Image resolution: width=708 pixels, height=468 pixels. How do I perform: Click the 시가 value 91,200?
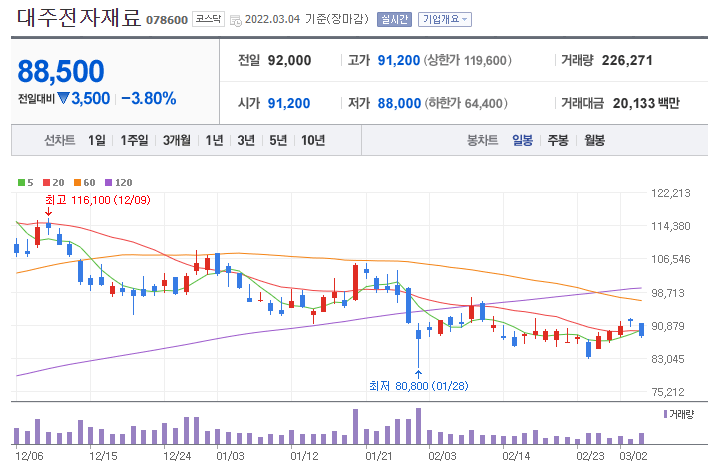click(x=289, y=103)
